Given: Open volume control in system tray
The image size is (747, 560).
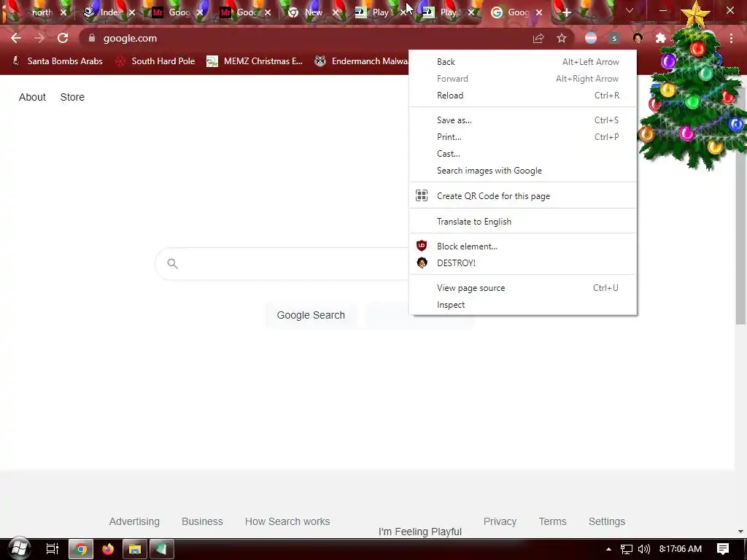Looking at the screenshot, I should 643,549.
